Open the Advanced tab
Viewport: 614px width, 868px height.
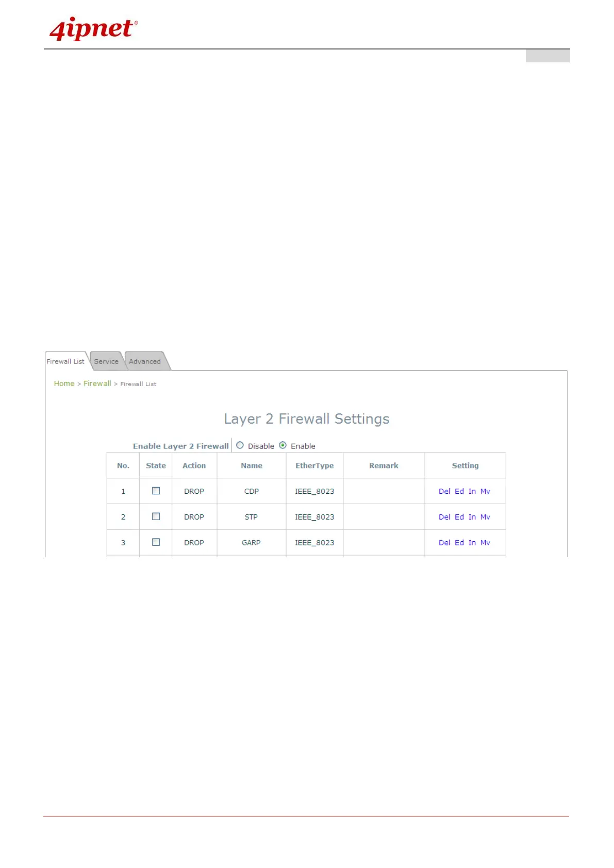click(145, 361)
